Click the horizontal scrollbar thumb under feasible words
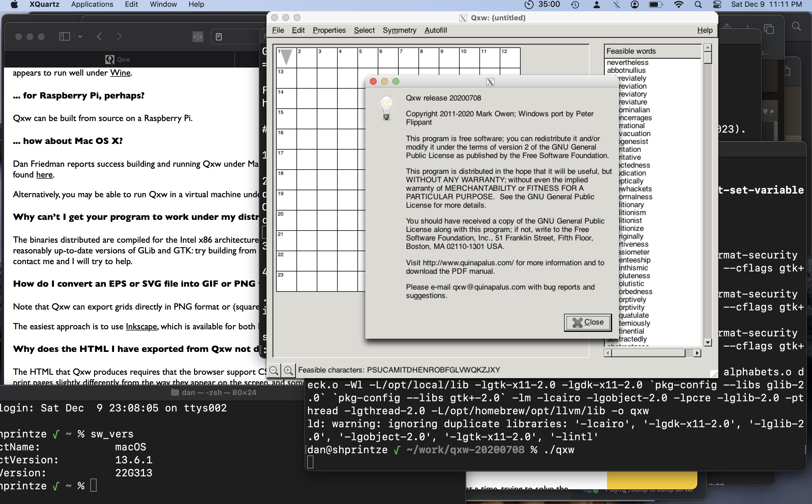Screen dimensions: 812x504 tap(648, 353)
